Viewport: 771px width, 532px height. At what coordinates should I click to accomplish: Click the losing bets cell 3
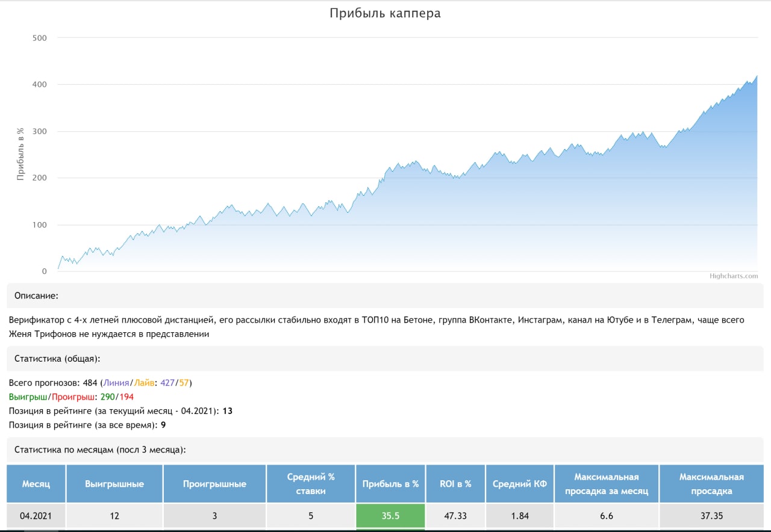214,516
